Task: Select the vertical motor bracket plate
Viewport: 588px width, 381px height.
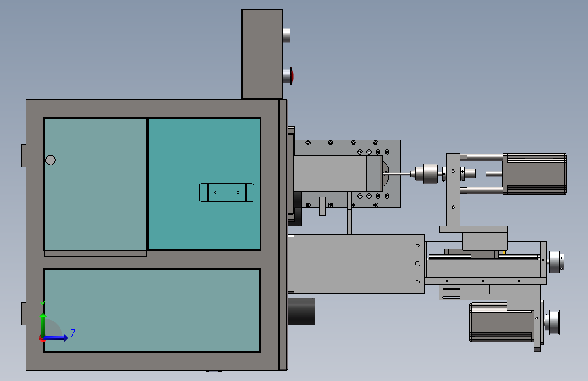Action: [453, 190]
